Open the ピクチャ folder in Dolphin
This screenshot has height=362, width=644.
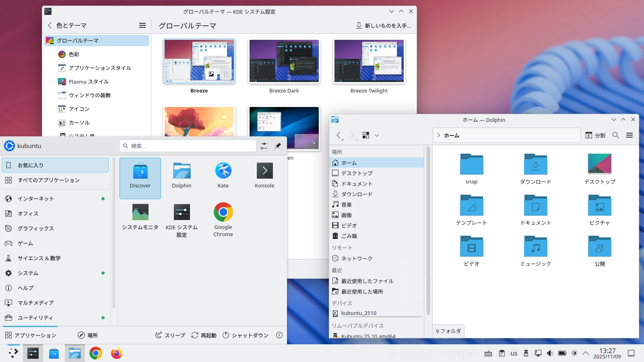coord(600,210)
